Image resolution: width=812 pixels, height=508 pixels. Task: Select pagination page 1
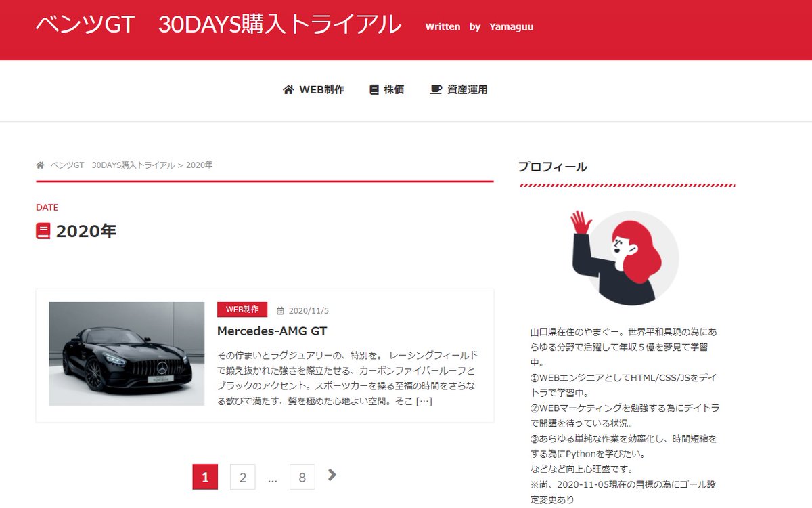(205, 477)
